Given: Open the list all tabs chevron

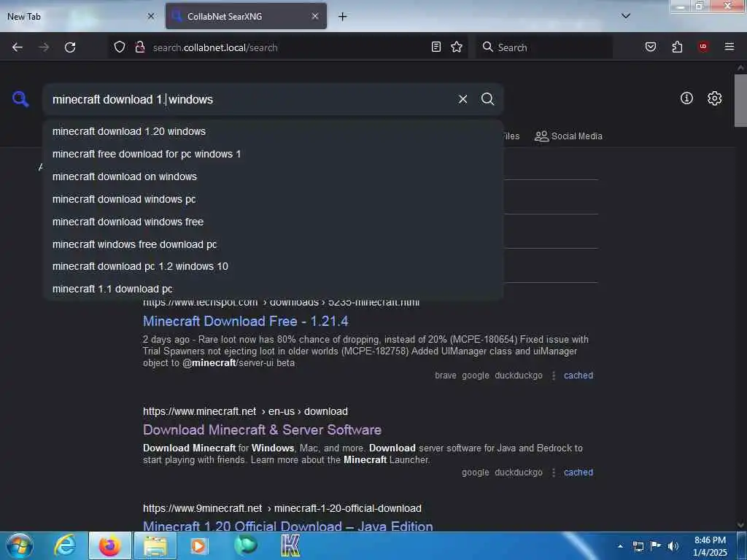Looking at the screenshot, I should click(626, 16).
